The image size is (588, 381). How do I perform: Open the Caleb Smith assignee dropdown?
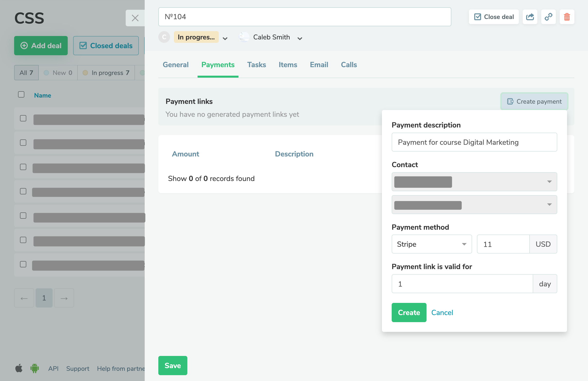pos(300,38)
